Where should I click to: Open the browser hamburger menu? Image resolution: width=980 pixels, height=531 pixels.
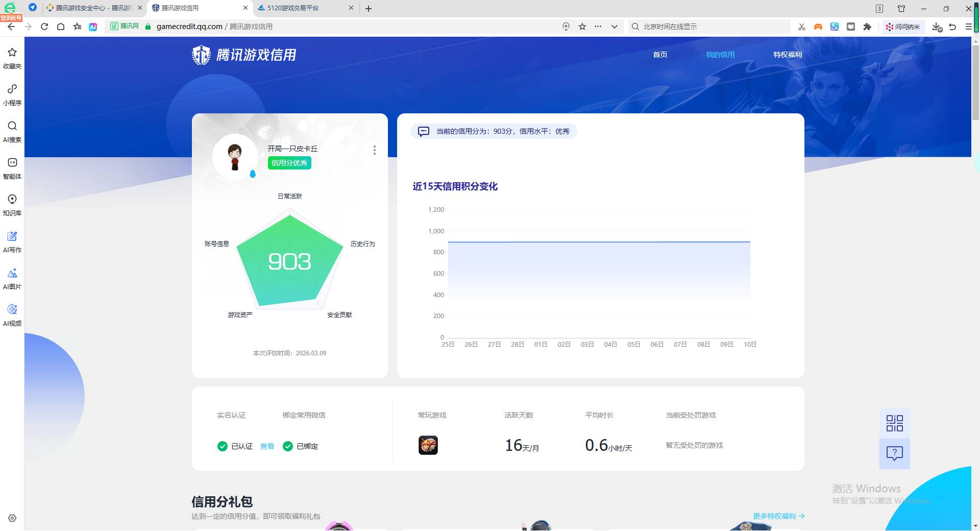968,27
